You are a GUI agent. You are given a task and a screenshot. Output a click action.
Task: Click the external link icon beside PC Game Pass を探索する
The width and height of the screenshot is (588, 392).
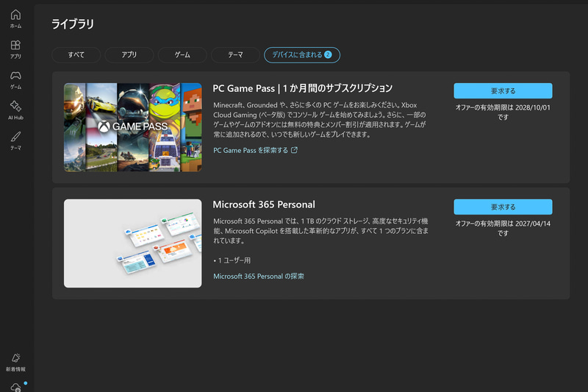pos(295,150)
